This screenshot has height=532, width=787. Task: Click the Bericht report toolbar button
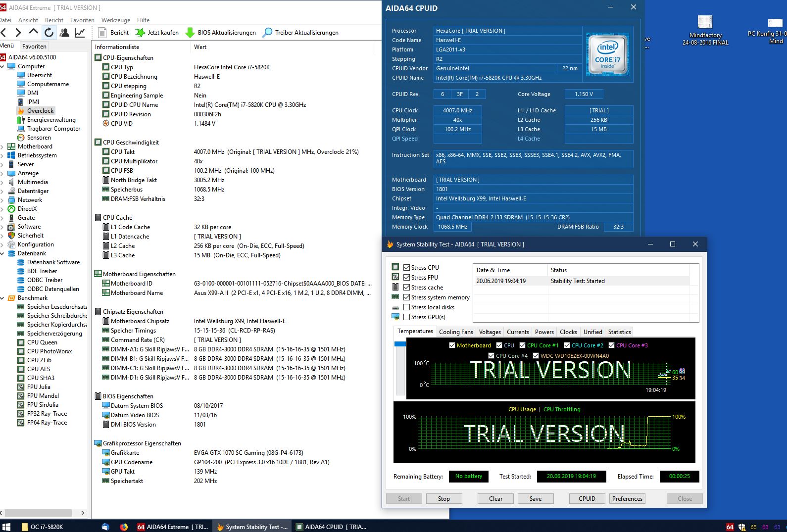pos(114,33)
